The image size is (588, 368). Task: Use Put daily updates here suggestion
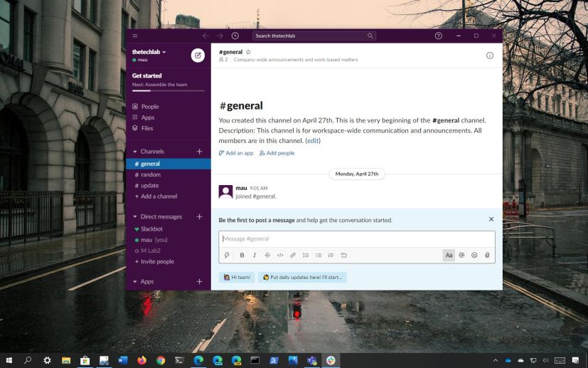pyautogui.click(x=302, y=278)
